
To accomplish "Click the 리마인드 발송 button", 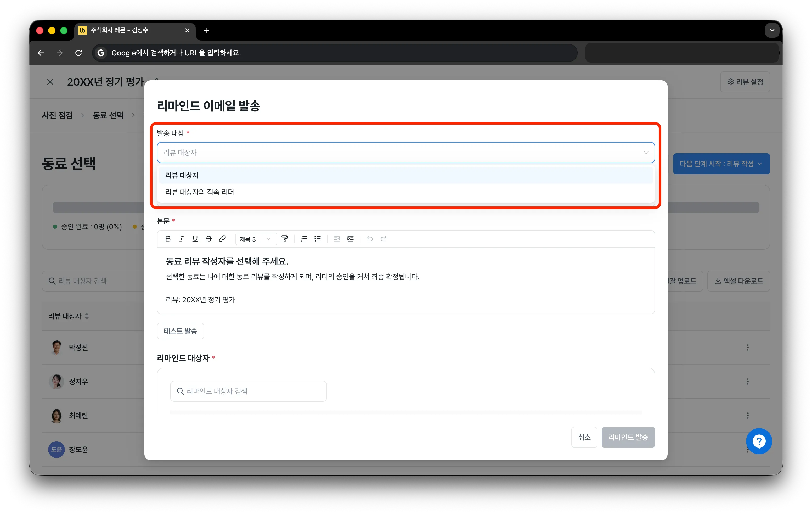I will 628,437.
